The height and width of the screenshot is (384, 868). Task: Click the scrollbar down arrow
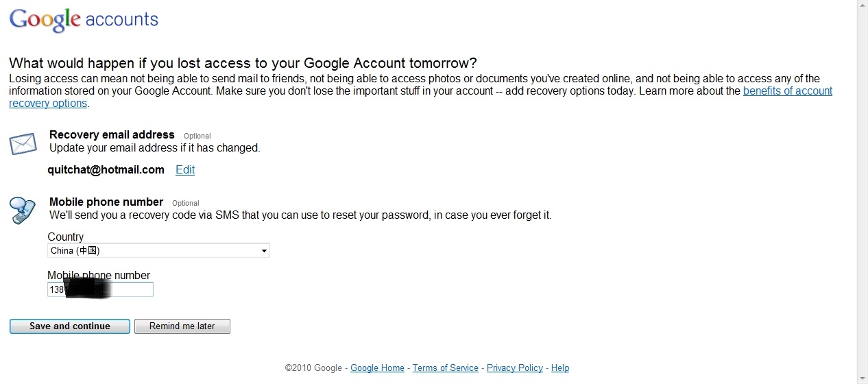click(863, 379)
